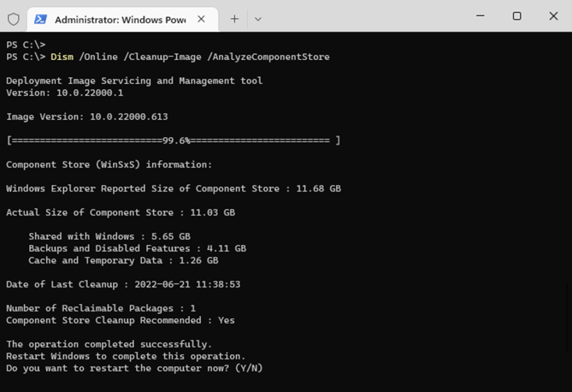The width and height of the screenshot is (572, 392).
Task: Click the first empty PS C:\> prompt line
Action: (x=26, y=45)
